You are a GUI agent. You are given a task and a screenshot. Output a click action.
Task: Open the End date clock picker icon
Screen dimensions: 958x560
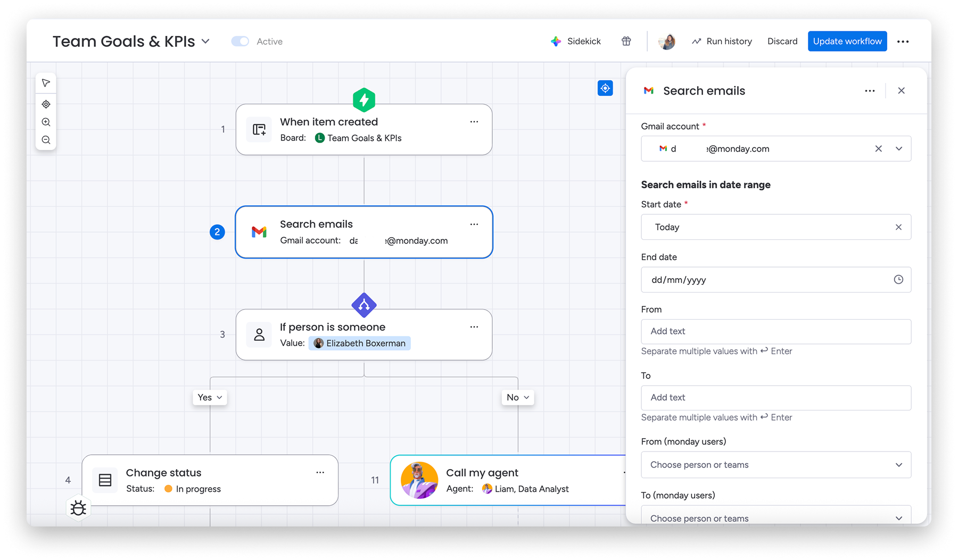(x=898, y=280)
